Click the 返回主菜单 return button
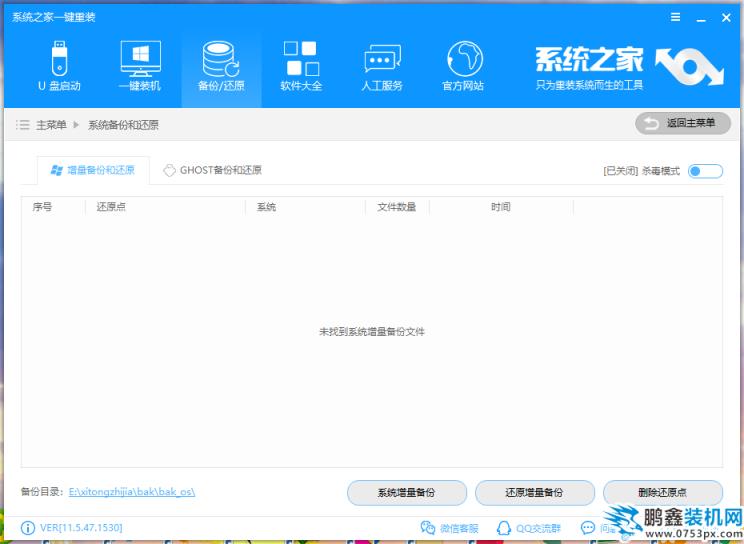The image size is (744, 544). [x=683, y=123]
